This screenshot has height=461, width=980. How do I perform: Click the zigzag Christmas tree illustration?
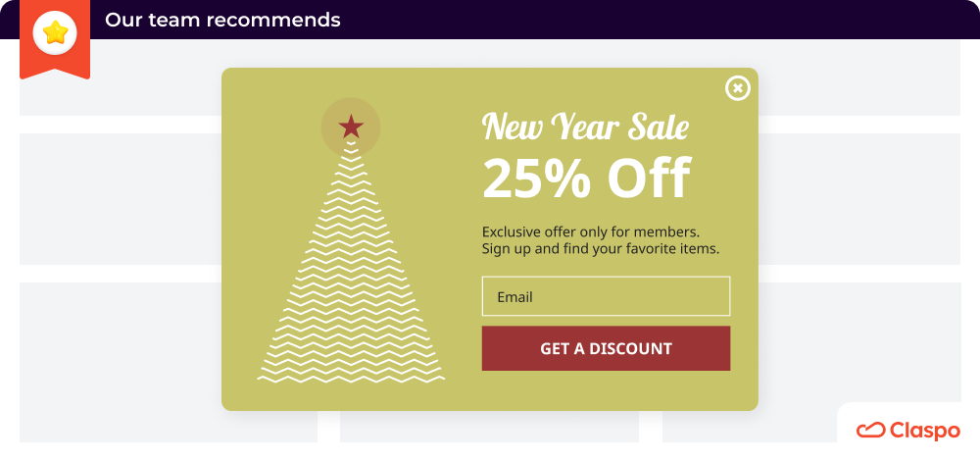coord(351,262)
